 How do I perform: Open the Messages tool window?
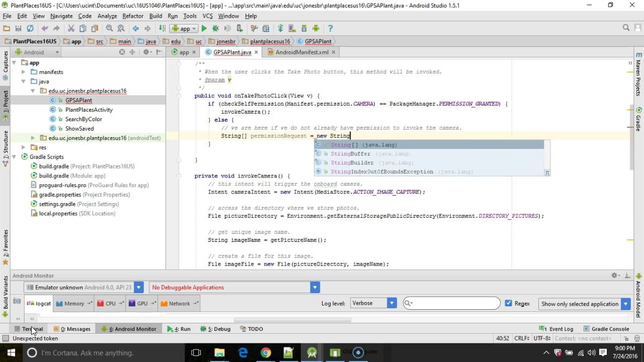[x=72, y=329]
